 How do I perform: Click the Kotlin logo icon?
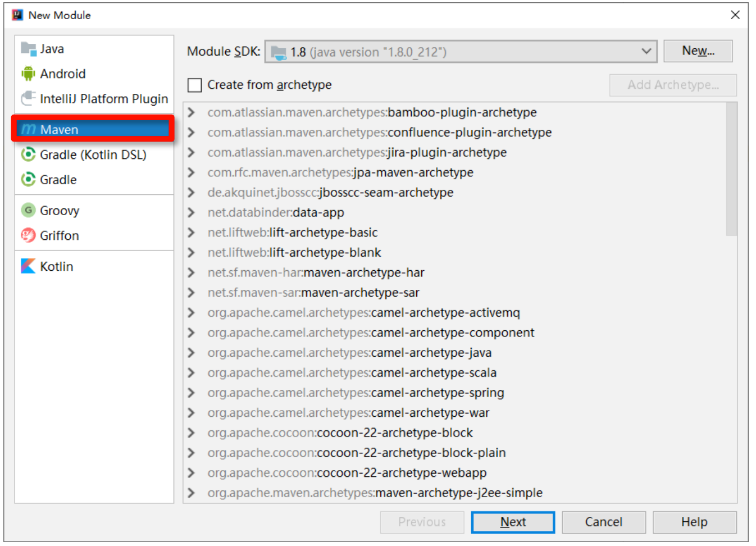(x=28, y=266)
